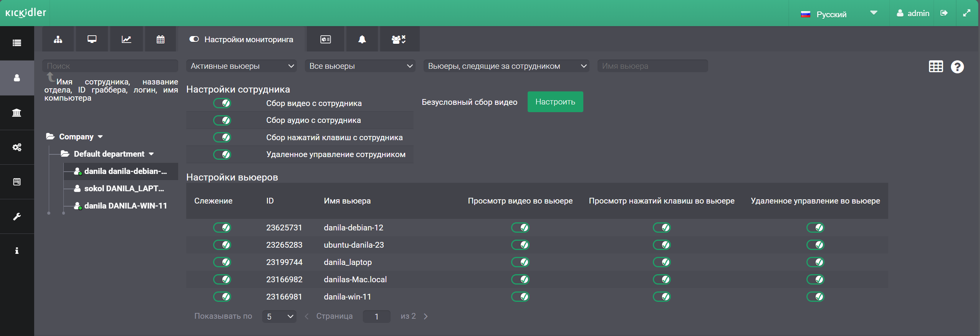This screenshot has width=980, height=336.
Task: Toggle fullscreen with the expand arrows icon
Action: click(x=967, y=13)
